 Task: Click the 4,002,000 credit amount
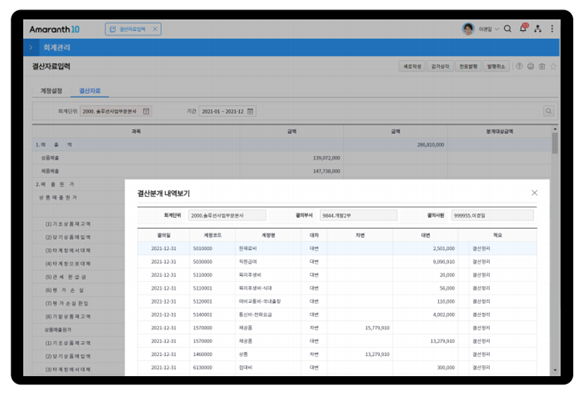[x=444, y=315]
